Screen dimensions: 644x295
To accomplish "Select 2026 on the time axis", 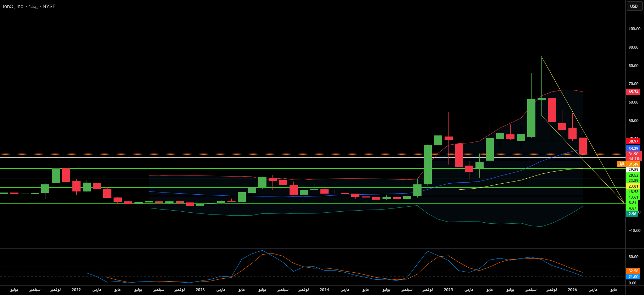I will coord(572,290).
